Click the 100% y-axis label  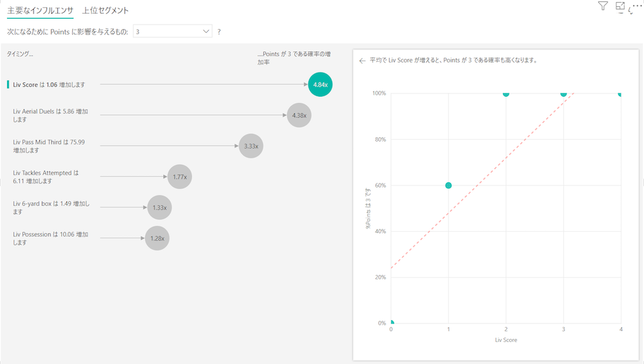tap(379, 93)
